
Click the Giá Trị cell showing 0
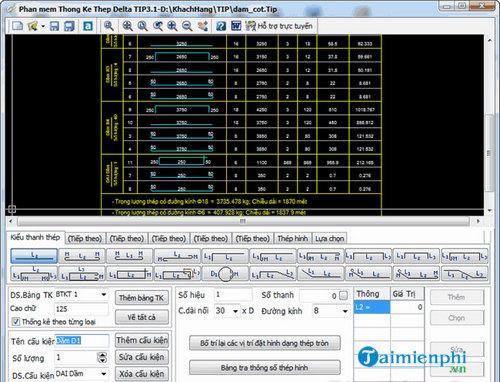pyautogui.click(x=407, y=307)
